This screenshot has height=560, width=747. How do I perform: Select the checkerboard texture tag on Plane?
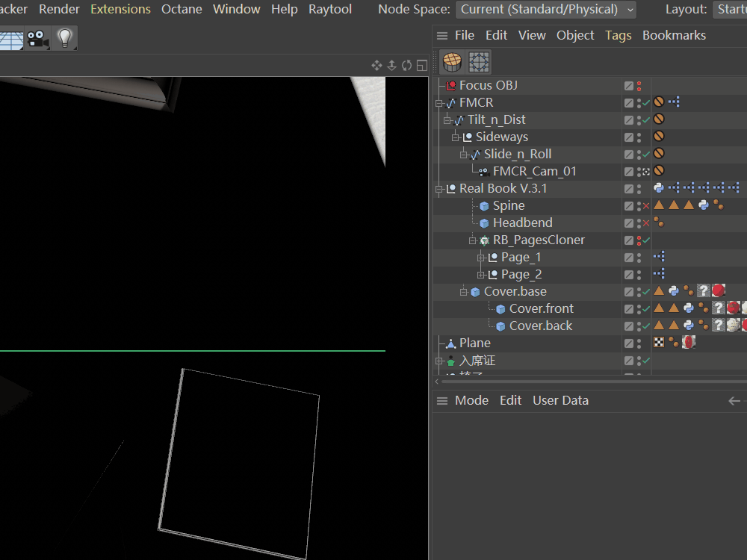[x=659, y=343]
